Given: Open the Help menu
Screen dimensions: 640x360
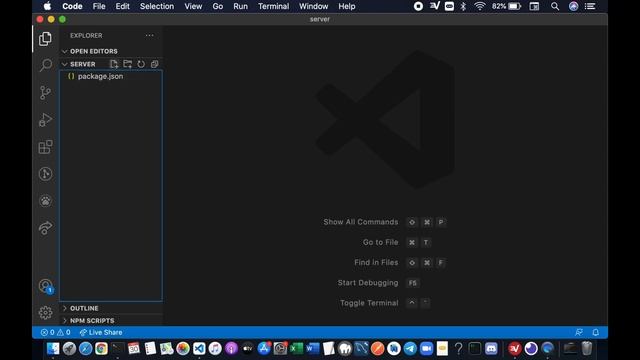Looking at the screenshot, I should 347,6.
